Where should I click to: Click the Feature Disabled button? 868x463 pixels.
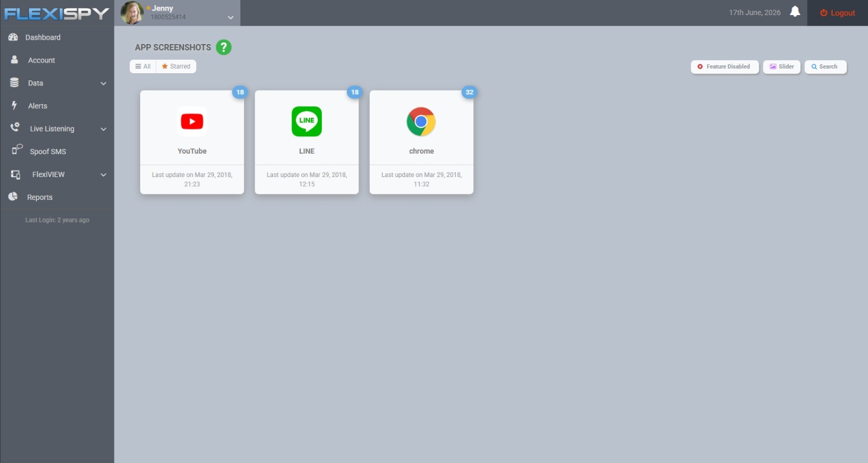(724, 66)
